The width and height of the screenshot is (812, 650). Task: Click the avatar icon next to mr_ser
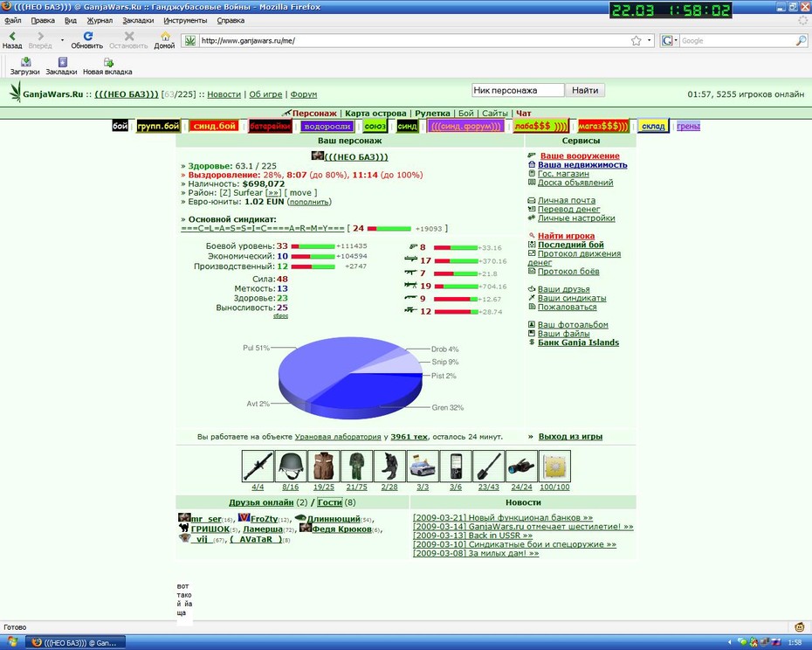[x=184, y=517]
